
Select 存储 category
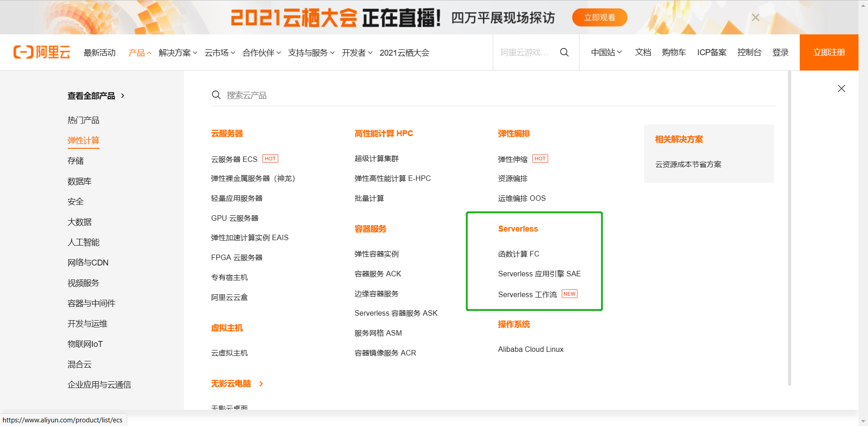coord(75,161)
